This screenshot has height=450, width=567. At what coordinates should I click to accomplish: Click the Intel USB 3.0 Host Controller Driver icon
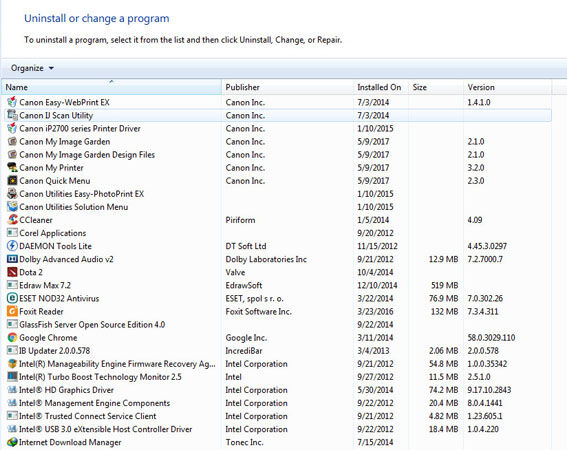[12, 429]
